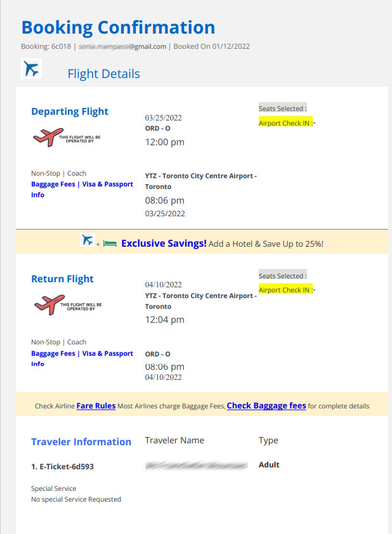The image size is (392, 534).
Task: Click the Departing Flight heading
Action: click(x=70, y=112)
